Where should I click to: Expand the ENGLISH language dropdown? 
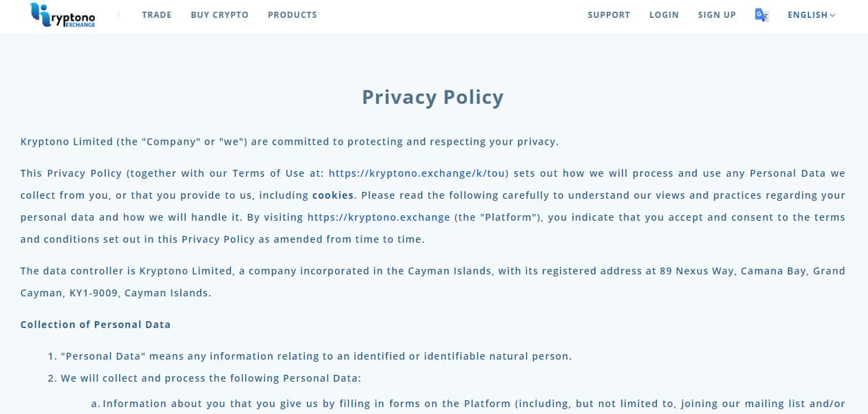pyautogui.click(x=811, y=15)
